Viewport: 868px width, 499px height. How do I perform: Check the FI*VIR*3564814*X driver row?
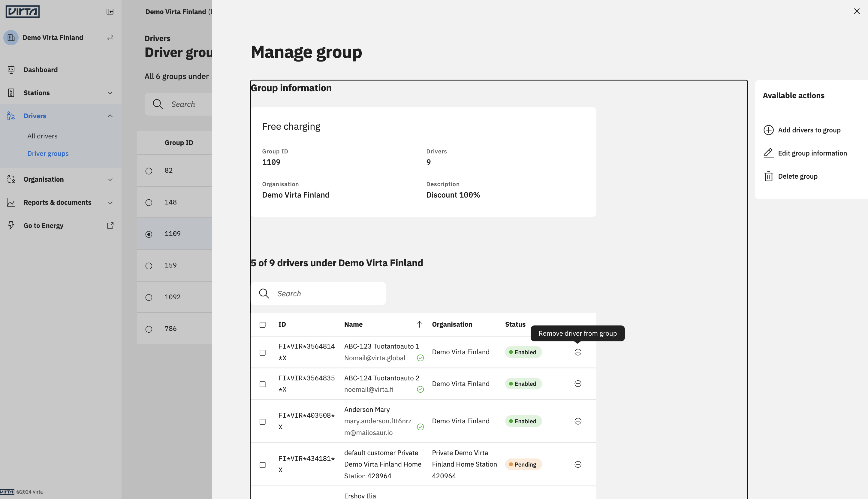pos(262,353)
